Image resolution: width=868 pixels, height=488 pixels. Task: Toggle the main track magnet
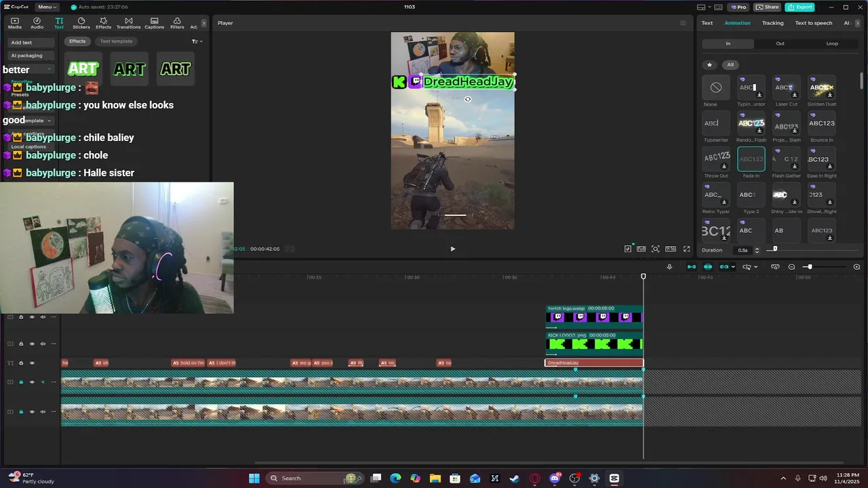pyautogui.click(x=692, y=267)
